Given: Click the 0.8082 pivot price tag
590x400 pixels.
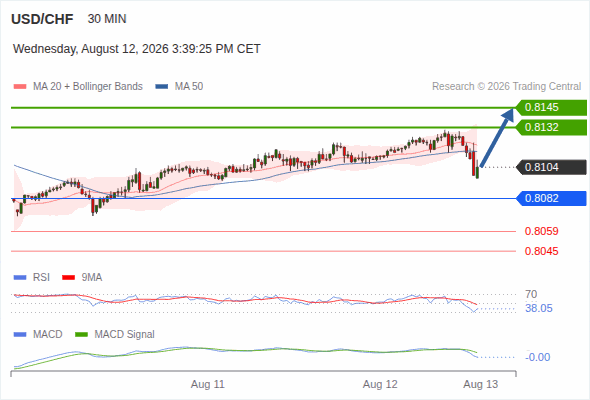Looking at the screenshot, I should 551,198.
